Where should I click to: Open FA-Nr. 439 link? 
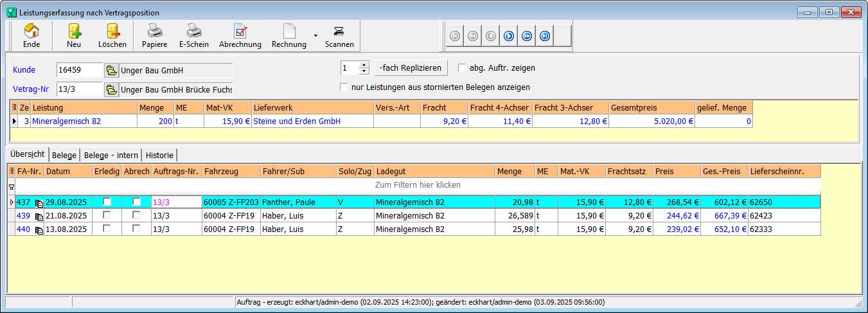23,216
